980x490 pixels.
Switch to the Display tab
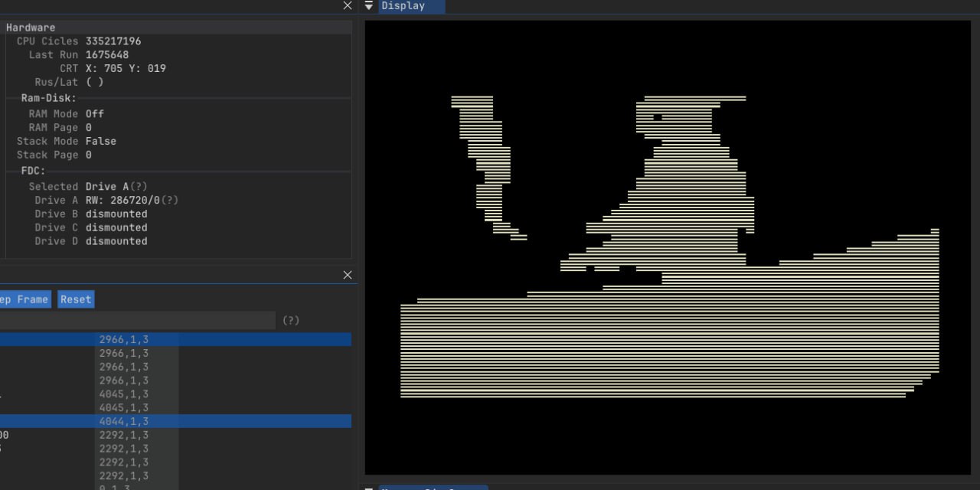pos(403,6)
